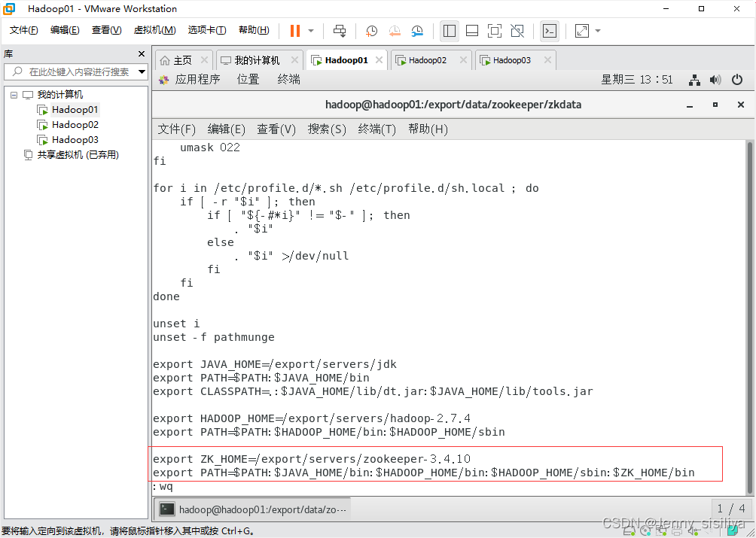Click the printer device status icon
756x538 pixels.
(678, 532)
